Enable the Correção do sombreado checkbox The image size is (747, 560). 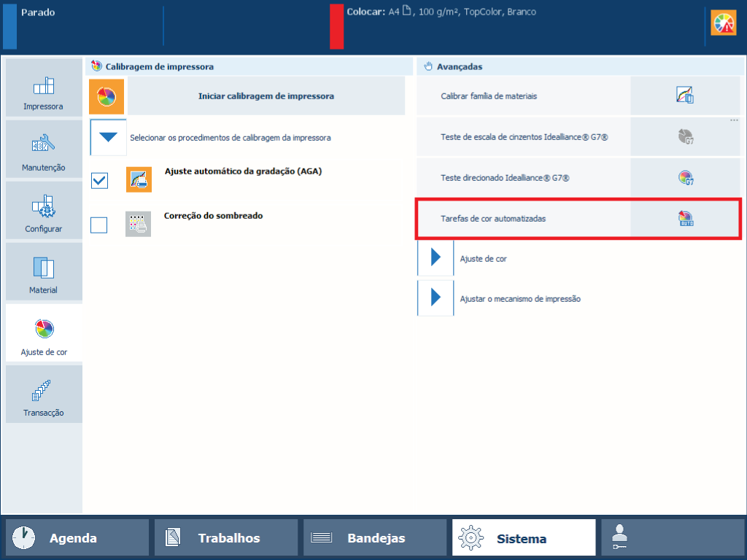[x=99, y=225]
